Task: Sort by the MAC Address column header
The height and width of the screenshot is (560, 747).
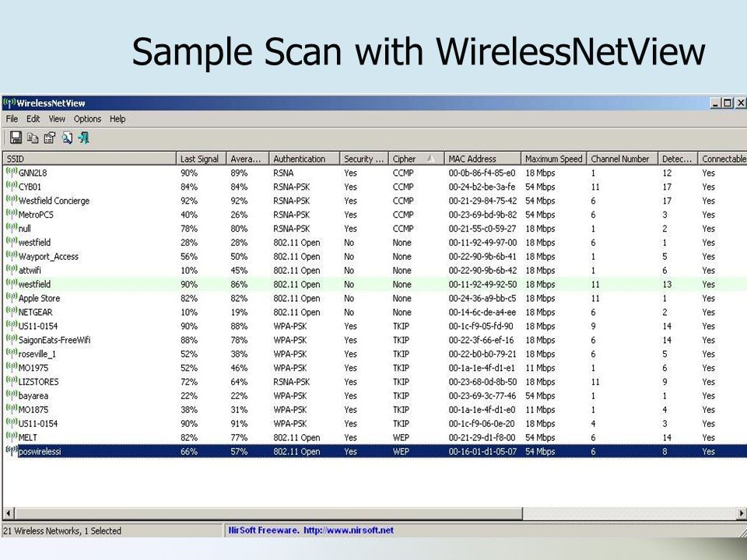Action: tap(482, 159)
